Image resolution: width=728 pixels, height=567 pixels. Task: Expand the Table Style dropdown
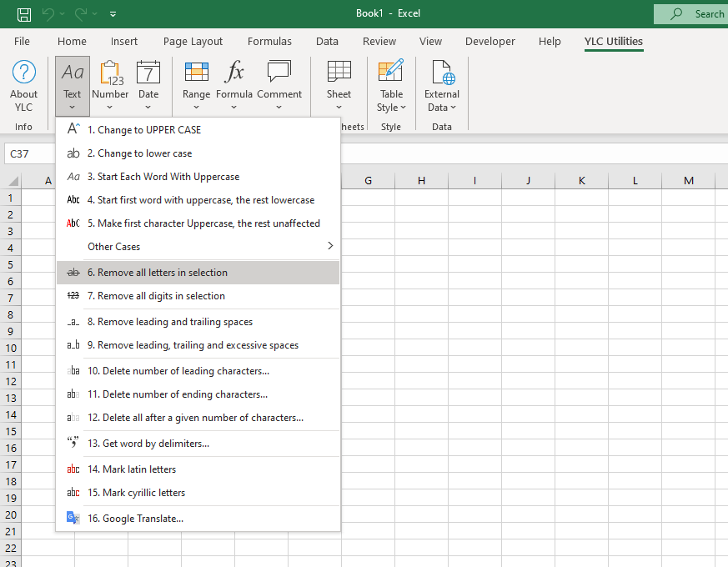pyautogui.click(x=391, y=101)
